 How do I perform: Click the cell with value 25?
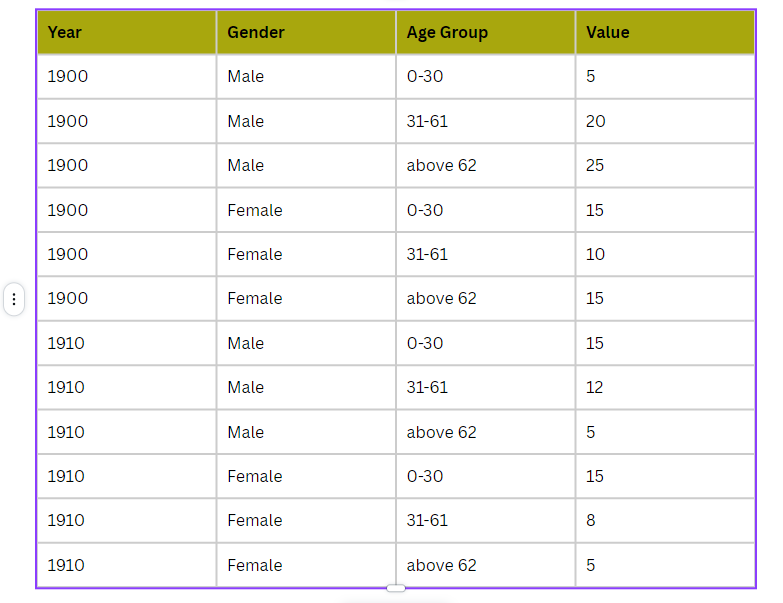664,165
